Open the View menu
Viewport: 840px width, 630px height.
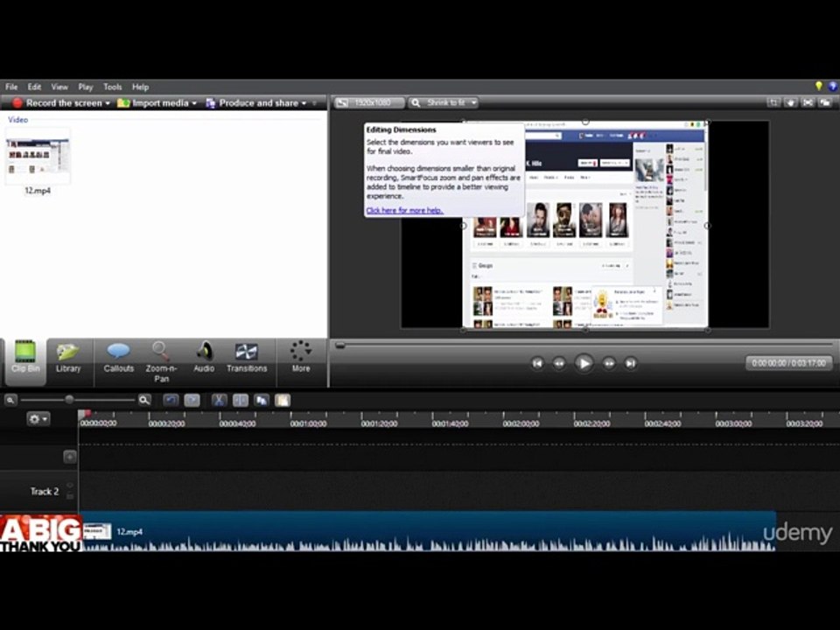59,87
